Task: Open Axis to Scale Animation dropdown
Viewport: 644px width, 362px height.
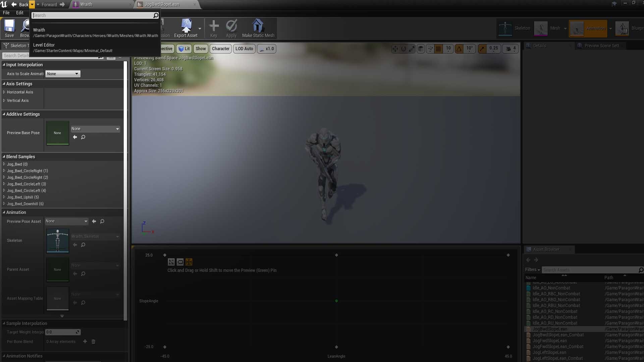Action: (63, 74)
